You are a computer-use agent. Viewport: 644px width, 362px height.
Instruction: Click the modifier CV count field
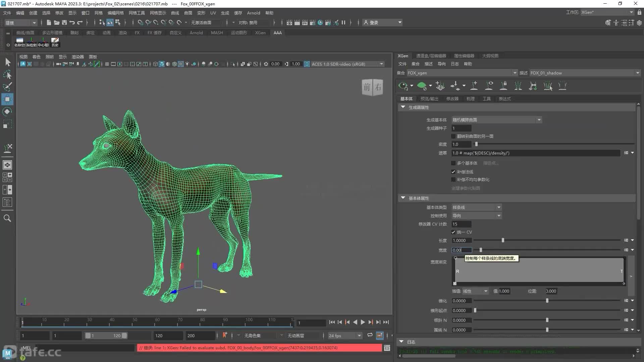pyautogui.click(x=462, y=224)
